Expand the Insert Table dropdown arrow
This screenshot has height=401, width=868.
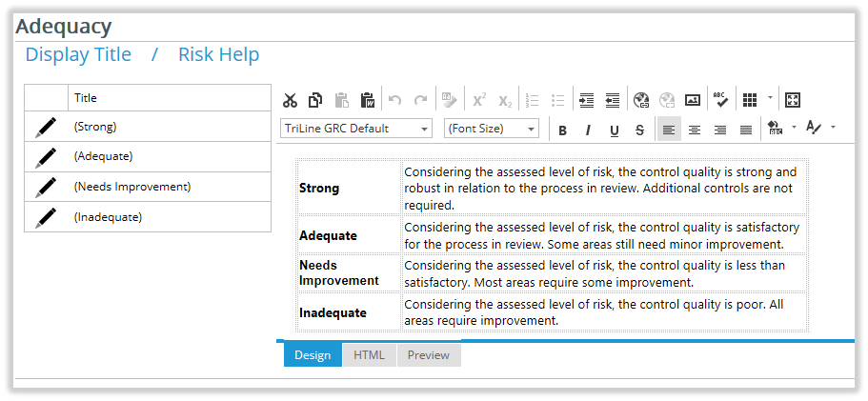[x=770, y=100]
